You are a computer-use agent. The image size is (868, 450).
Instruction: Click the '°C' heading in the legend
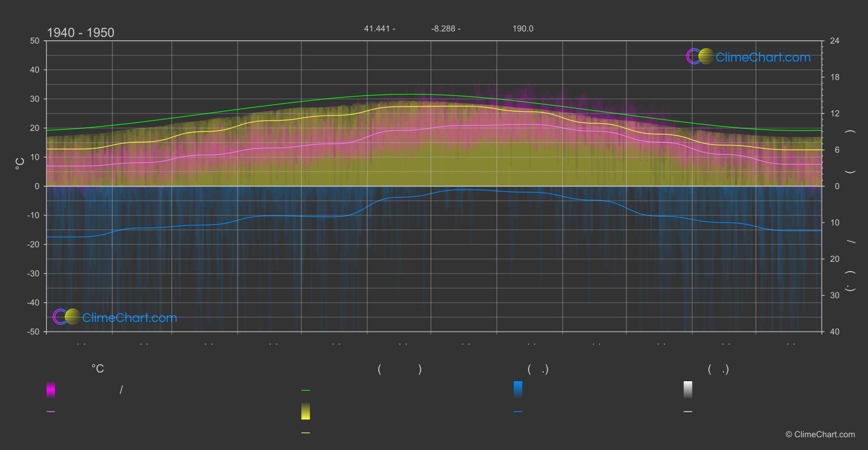(98, 369)
